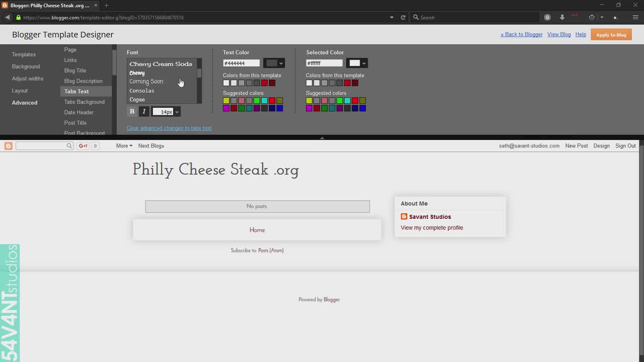Select Page in the advanced list

point(70,50)
